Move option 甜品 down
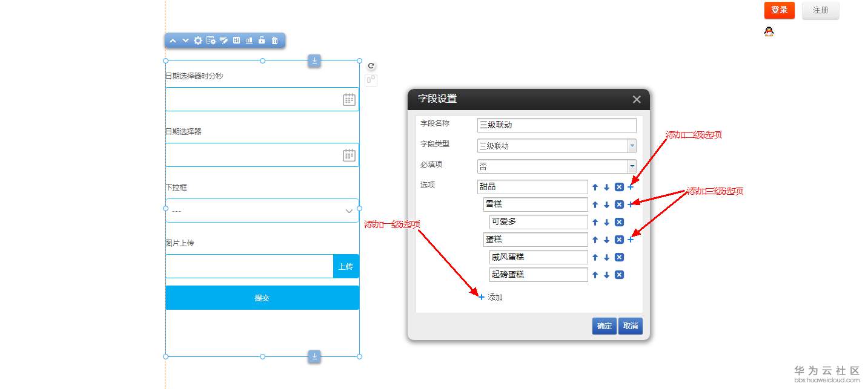The height and width of the screenshot is (389, 868). pyautogui.click(x=606, y=187)
